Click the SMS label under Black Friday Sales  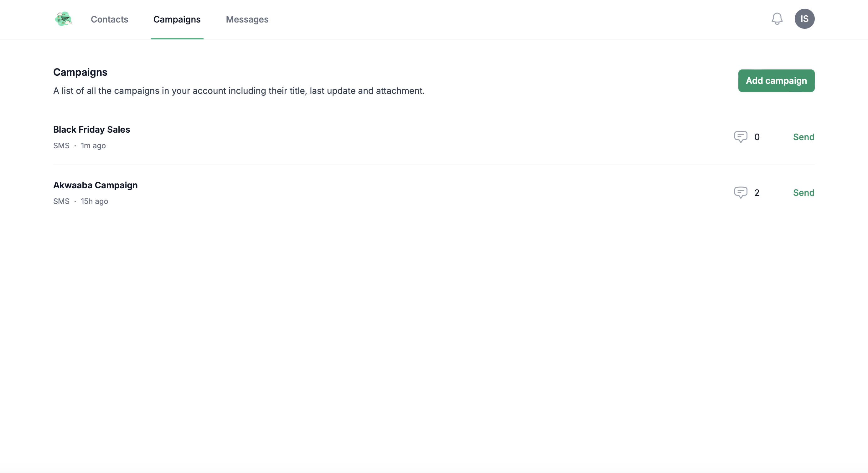point(61,145)
